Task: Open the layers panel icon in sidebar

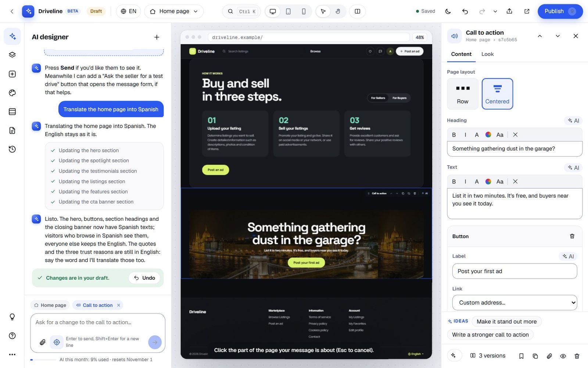Action: pos(12,55)
